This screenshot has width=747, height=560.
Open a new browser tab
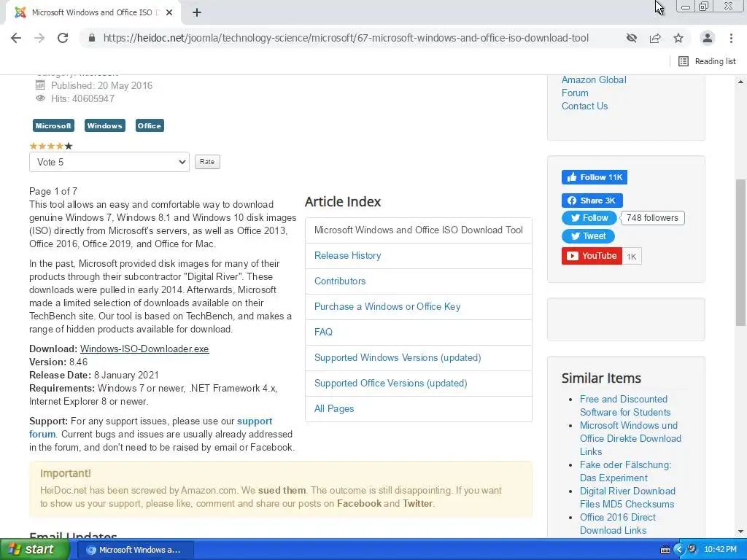point(197,13)
